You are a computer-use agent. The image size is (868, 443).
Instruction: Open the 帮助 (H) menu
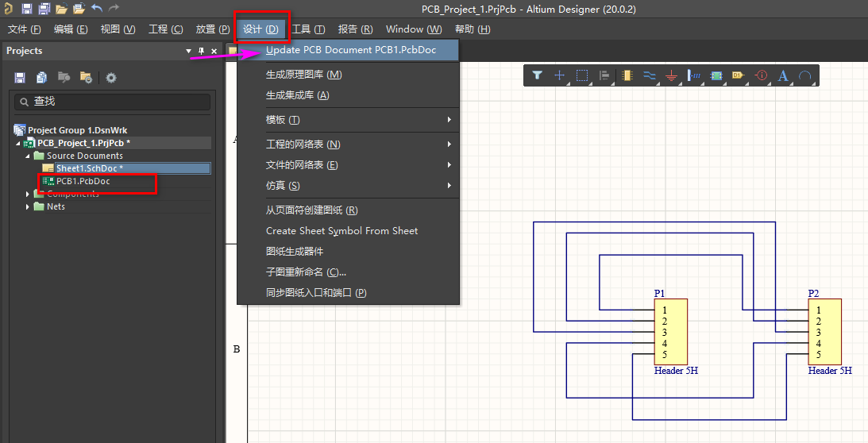tap(473, 29)
